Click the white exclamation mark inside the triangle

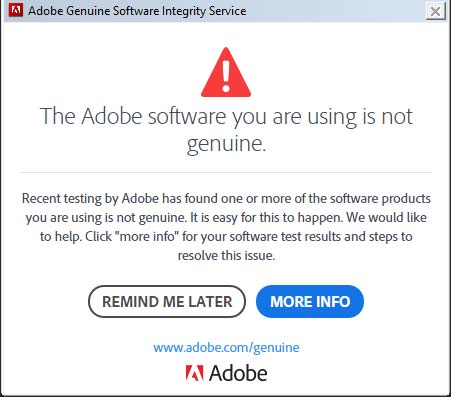pos(226,76)
